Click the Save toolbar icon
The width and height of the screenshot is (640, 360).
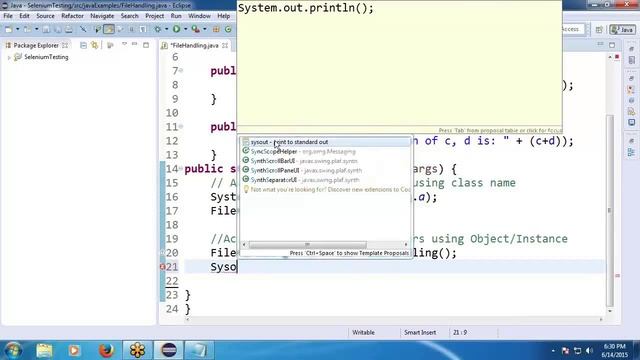click(46, 29)
